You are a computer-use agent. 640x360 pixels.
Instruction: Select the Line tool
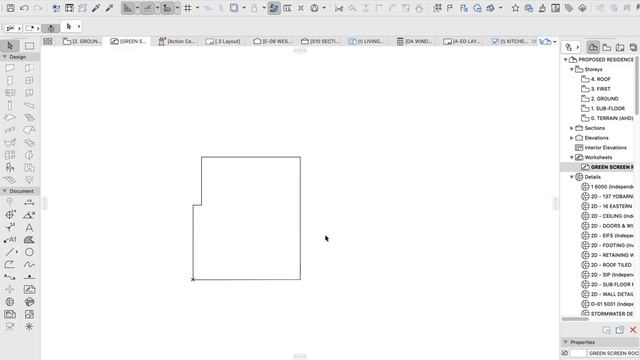(x=10, y=252)
